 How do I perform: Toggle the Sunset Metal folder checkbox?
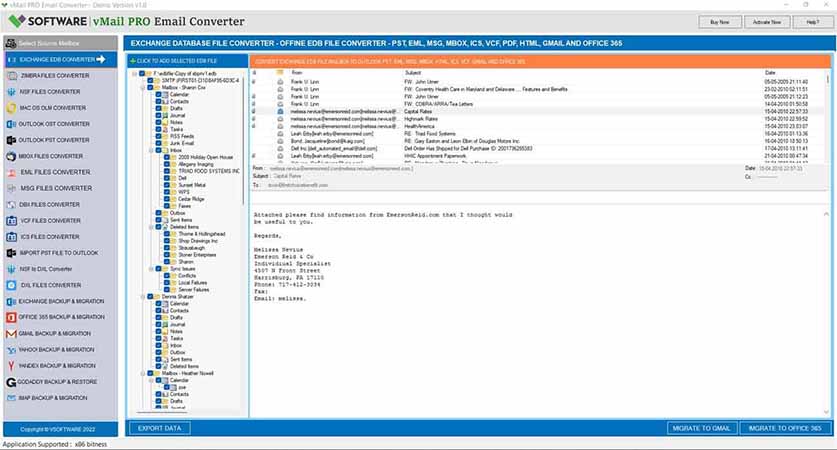click(167, 185)
